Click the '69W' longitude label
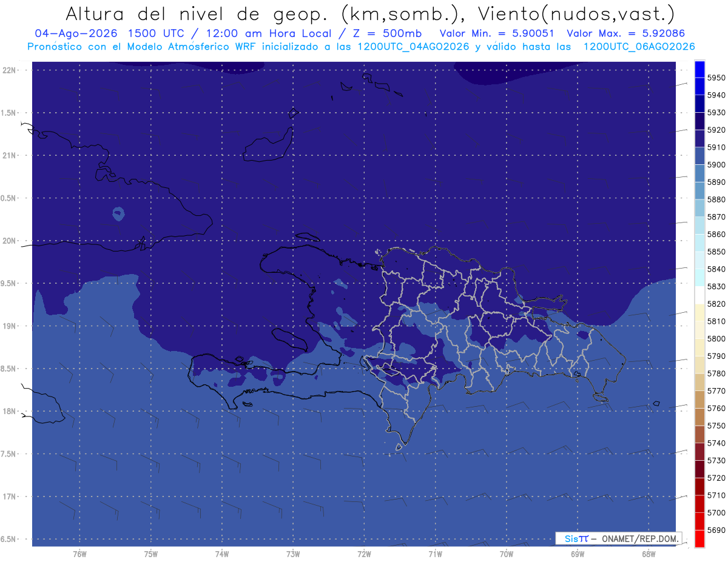Viewport: 728px width, 562px height. 578,554
